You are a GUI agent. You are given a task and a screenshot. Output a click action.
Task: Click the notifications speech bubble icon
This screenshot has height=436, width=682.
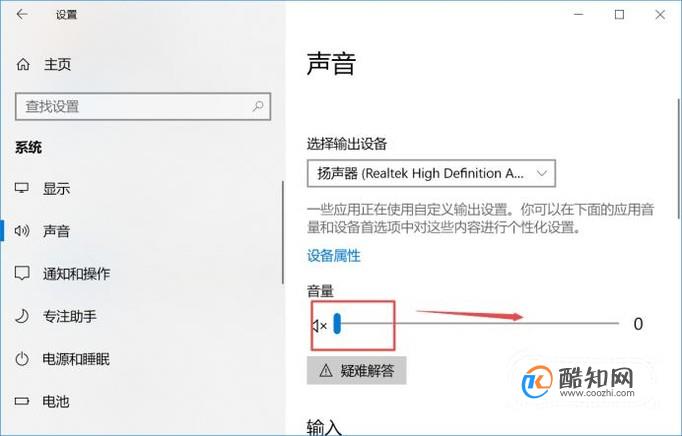coord(22,273)
